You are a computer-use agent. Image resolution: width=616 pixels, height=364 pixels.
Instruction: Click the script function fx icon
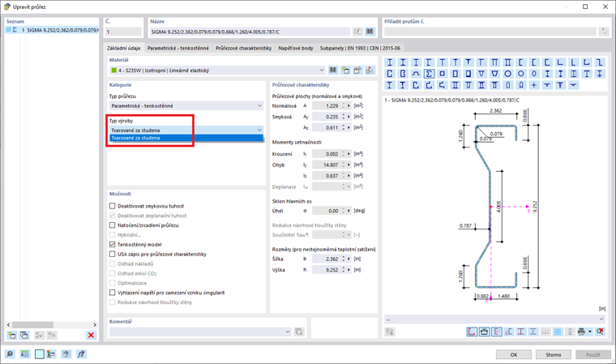[81, 354]
